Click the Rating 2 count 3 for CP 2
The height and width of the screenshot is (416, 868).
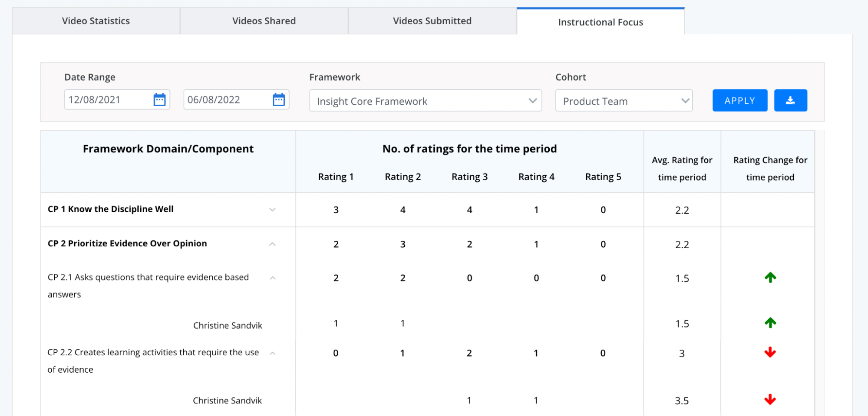pos(403,244)
